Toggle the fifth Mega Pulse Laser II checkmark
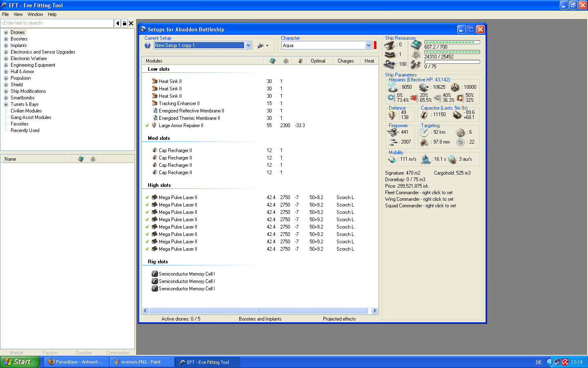 pyautogui.click(x=147, y=227)
